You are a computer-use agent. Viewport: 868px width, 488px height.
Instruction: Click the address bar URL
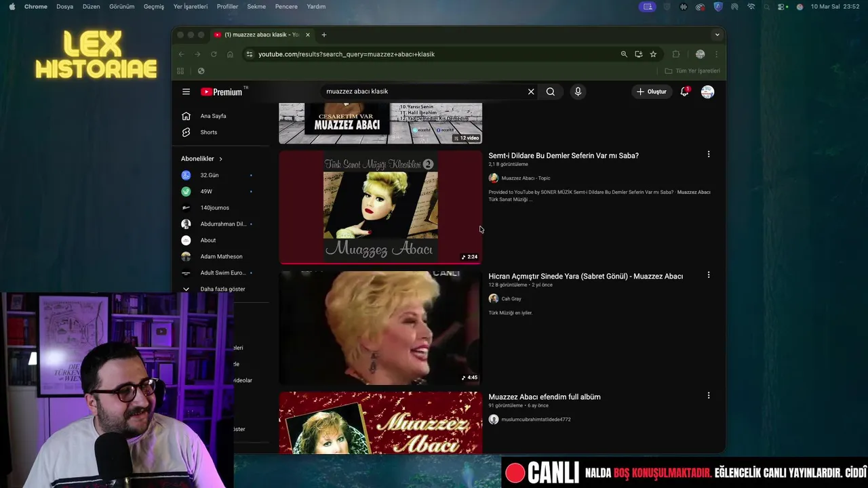347,54
